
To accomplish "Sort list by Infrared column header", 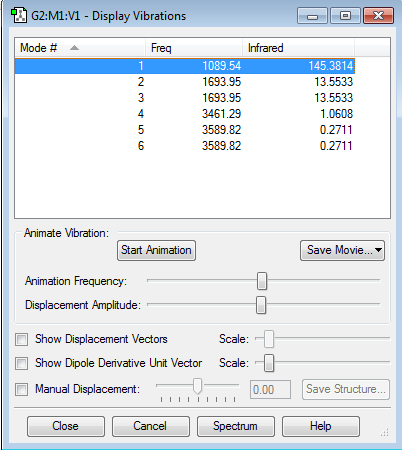I will [x=298, y=48].
